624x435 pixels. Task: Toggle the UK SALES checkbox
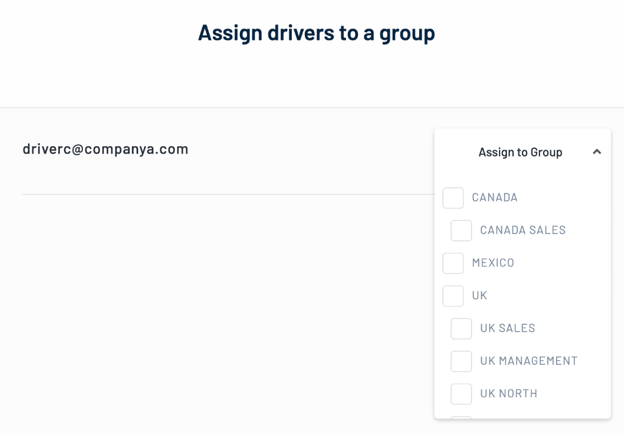461,328
